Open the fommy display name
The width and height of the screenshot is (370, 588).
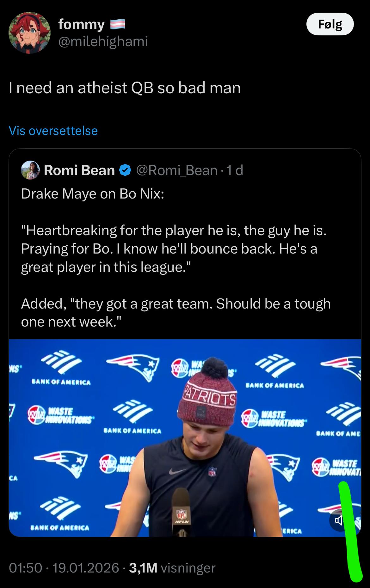(81, 24)
